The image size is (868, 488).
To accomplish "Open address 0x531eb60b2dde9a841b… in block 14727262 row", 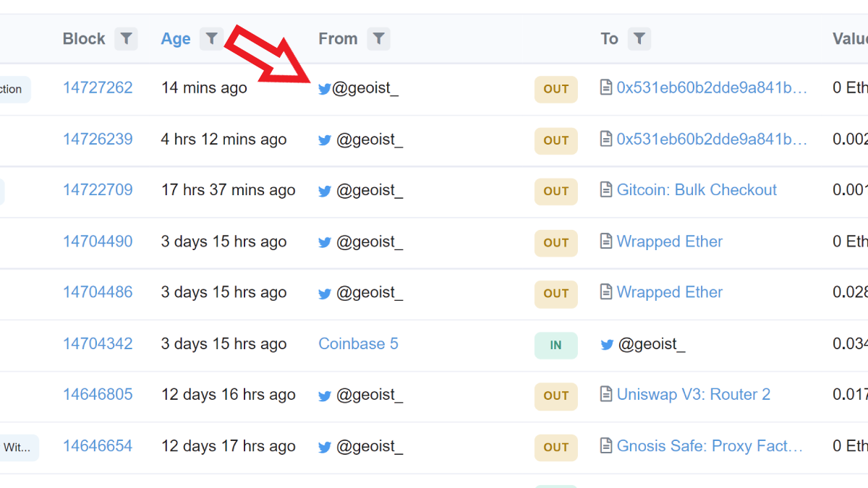I will click(x=712, y=88).
